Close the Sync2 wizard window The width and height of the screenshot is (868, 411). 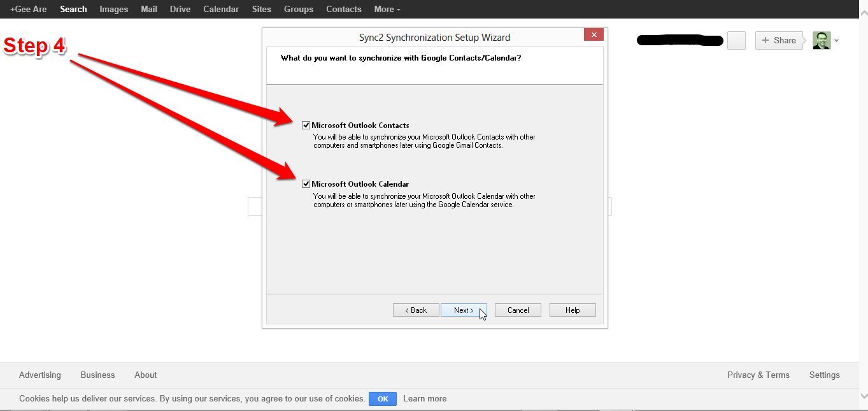tap(594, 35)
